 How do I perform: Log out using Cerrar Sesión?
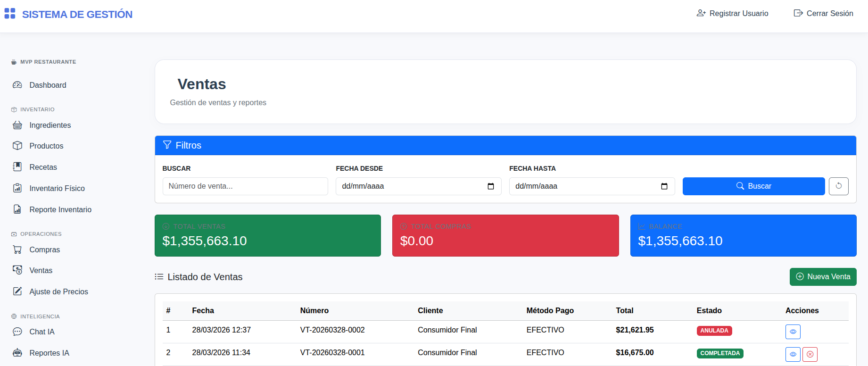click(x=823, y=14)
